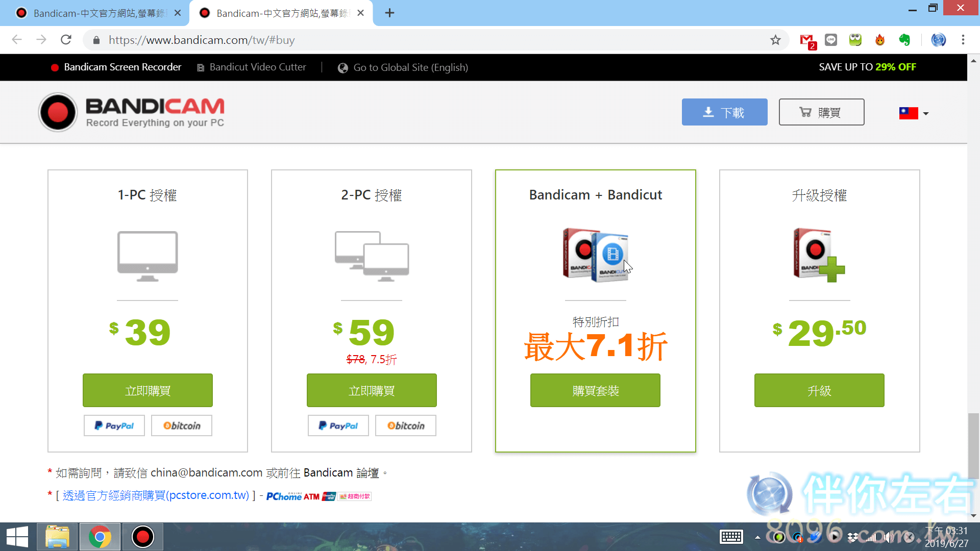Reload the current page
This screenshot has height=551, width=980.
click(66, 40)
